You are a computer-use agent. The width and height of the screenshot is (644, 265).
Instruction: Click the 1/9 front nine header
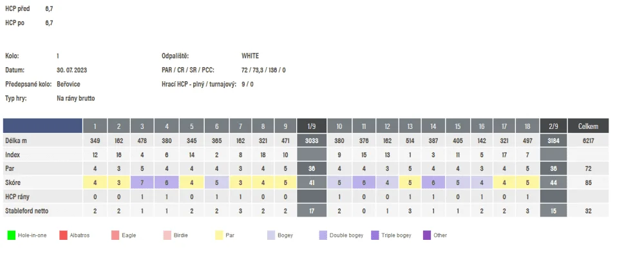pos(311,126)
